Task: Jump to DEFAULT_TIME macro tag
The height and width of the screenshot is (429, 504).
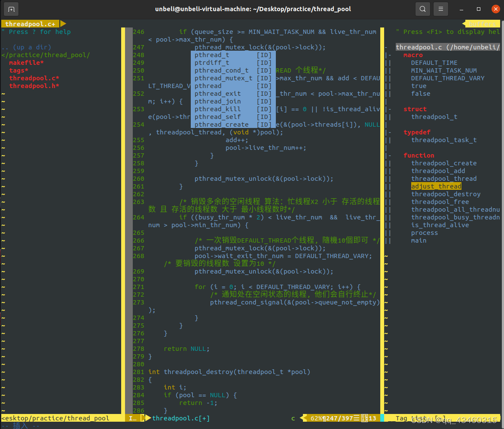Action: tap(434, 63)
